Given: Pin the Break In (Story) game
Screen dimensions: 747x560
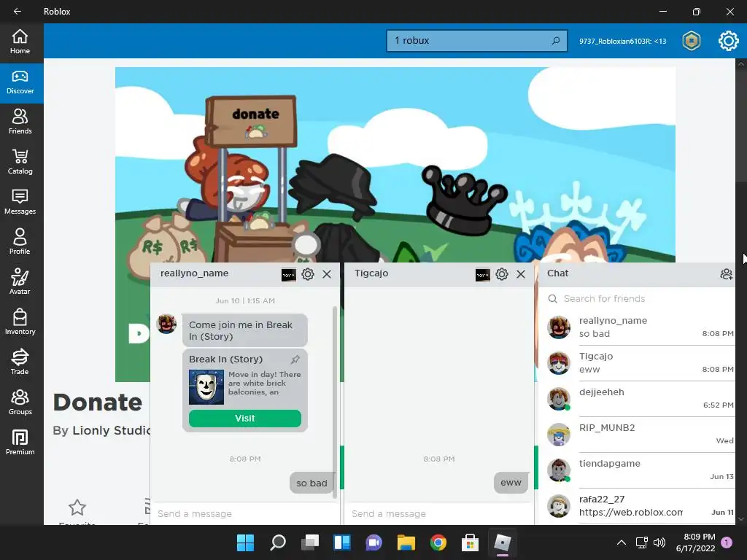Looking at the screenshot, I should [295, 359].
